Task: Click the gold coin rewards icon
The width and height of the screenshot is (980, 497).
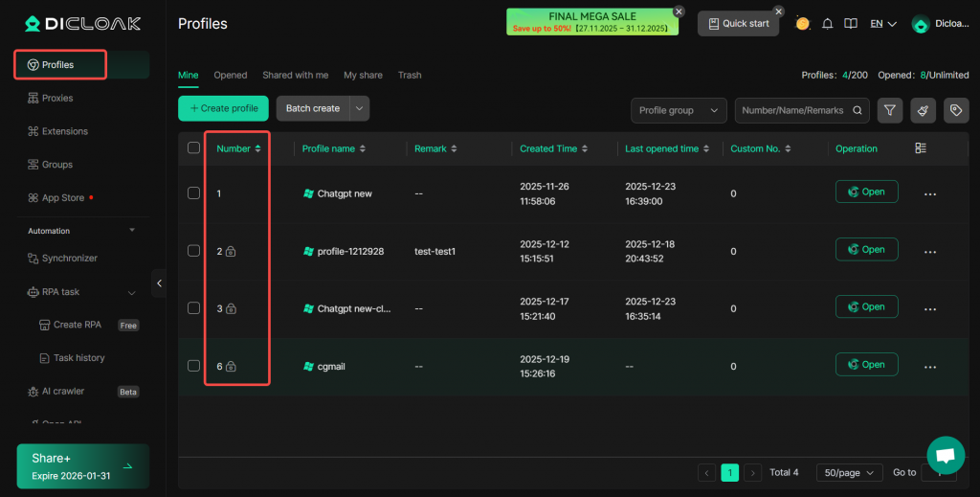Action: coord(802,24)
